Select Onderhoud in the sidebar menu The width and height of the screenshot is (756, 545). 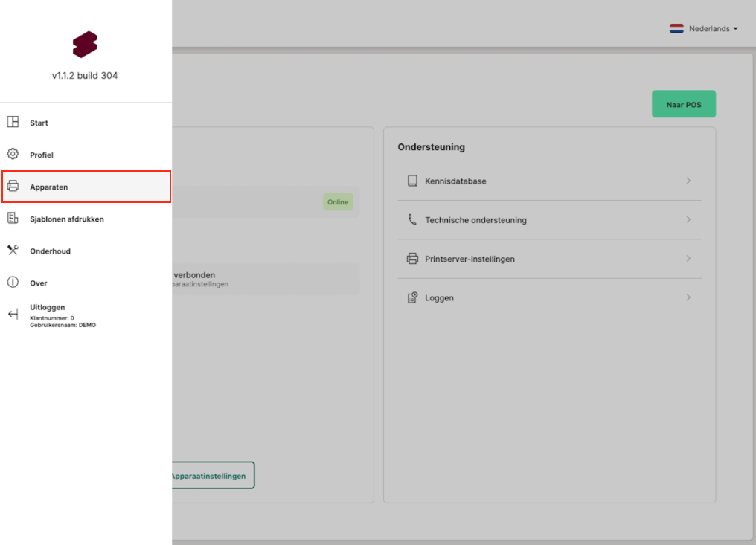point(50,251)
